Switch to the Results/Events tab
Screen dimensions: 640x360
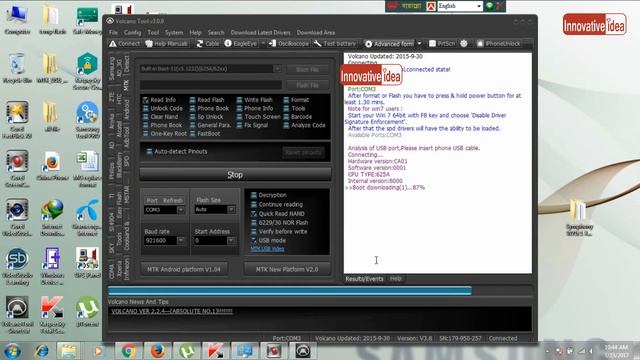(x=364, y=279)
